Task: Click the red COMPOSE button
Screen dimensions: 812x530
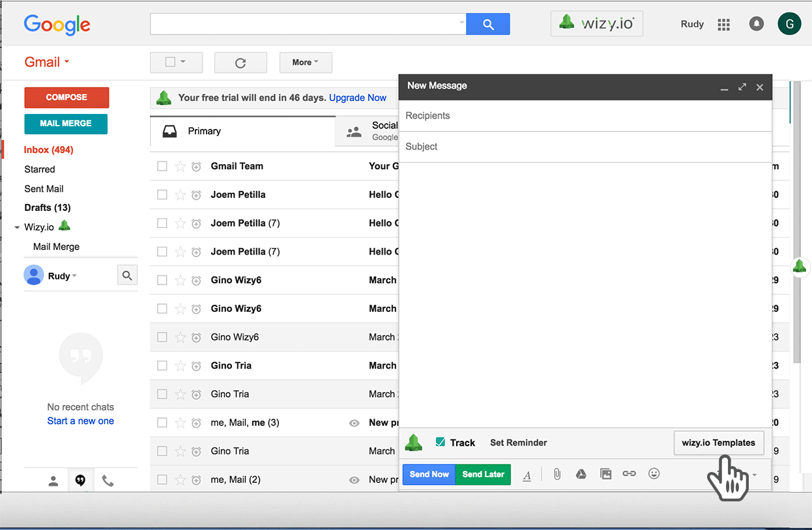Action: 66,98
